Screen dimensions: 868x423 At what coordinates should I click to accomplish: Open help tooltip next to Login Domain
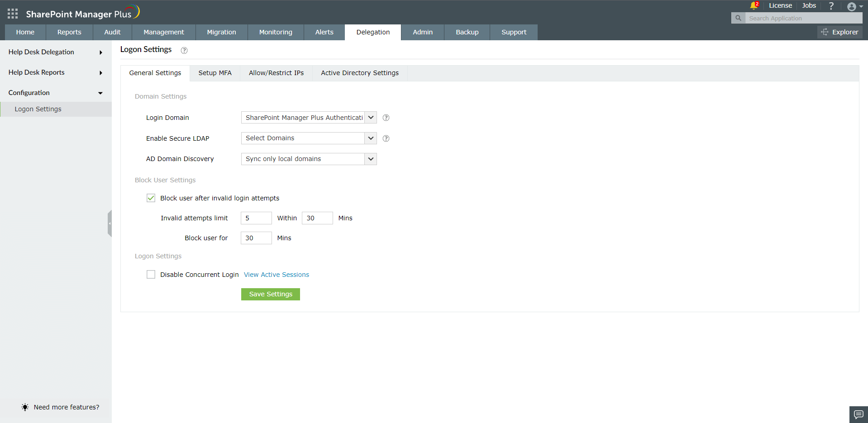pyautogui.click(x=386, y=118)
